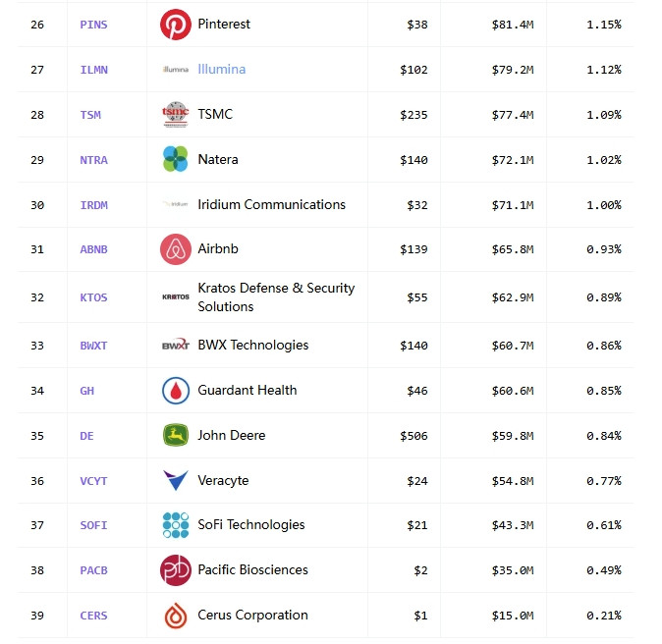The width and height of the screenshot is (662, 644).
Task: Click the John Deere logo icon
Action: pos(176,435)
